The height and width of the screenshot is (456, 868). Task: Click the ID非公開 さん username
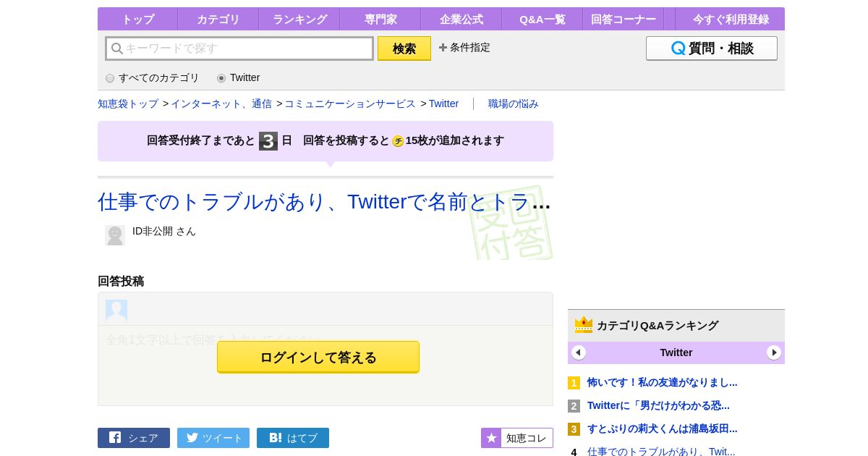(x=164, y=231)
